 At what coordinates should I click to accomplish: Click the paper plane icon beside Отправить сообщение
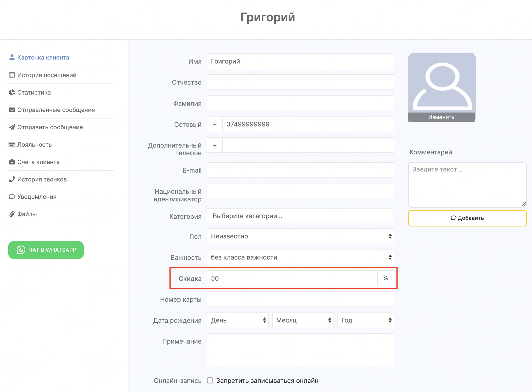point(12,127)
